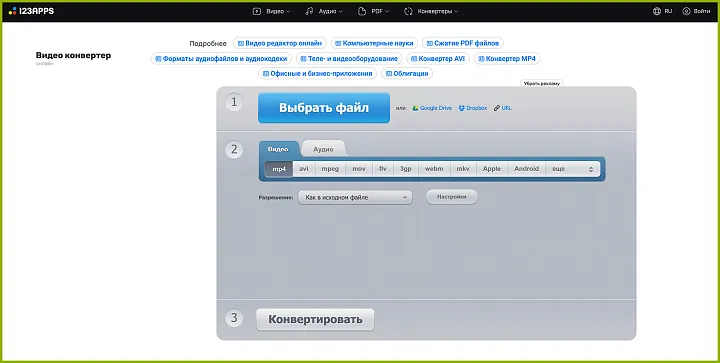Open Сжатие PDF файлов link
The image size is (720, 363).
pos(463,43)
